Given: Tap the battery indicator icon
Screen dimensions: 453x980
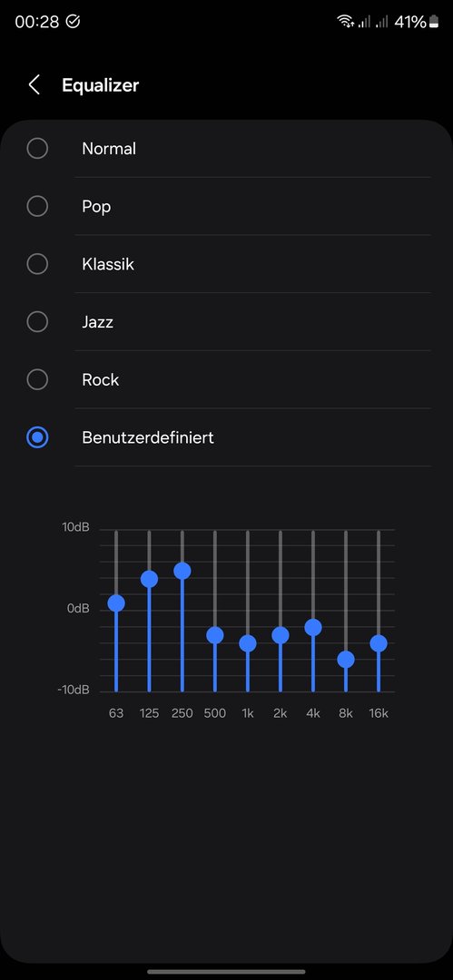Looking at the screenshot, I should click(434, 22).
